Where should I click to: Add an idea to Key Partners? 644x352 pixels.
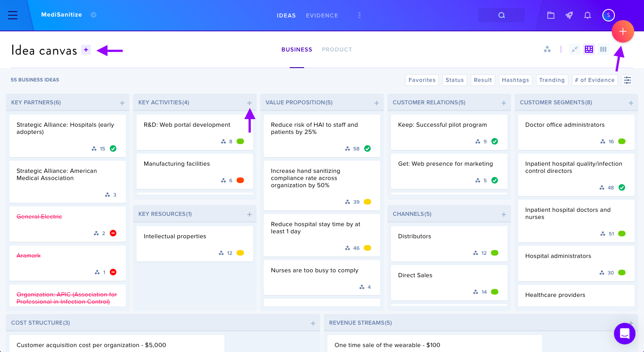[122, 103]
